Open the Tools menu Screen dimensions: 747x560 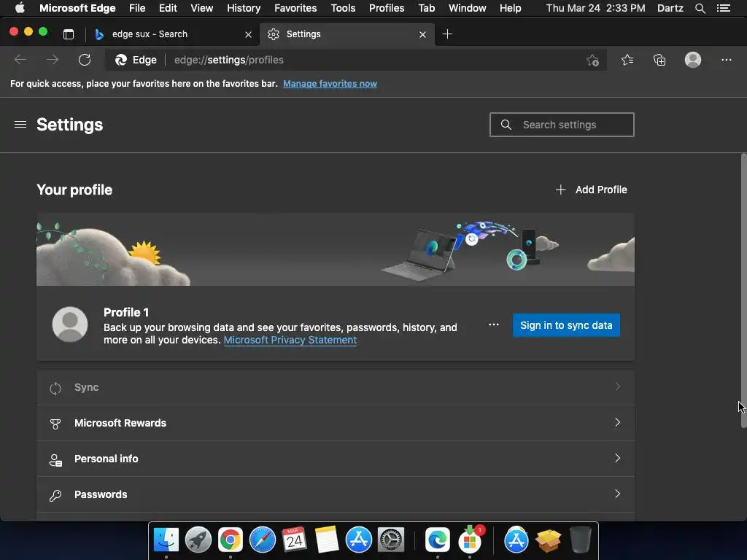[343, 8]
